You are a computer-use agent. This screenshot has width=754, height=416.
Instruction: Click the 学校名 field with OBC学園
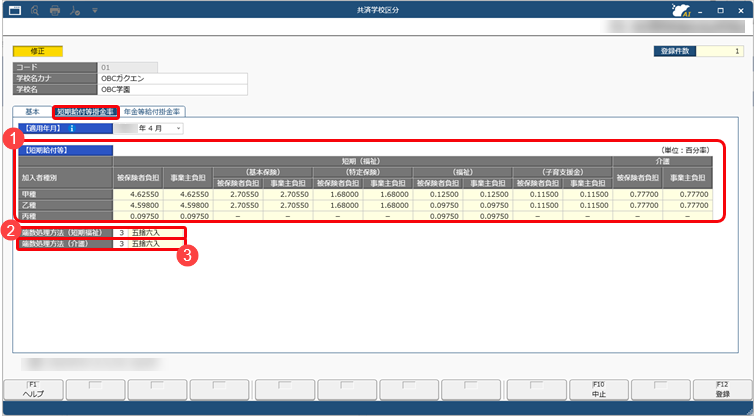point(173,89)
